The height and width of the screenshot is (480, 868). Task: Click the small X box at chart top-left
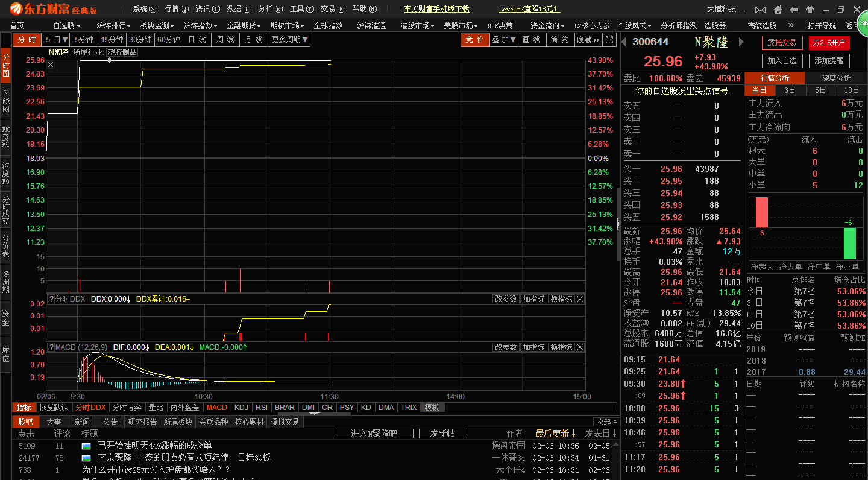click(x=51, y=65)
